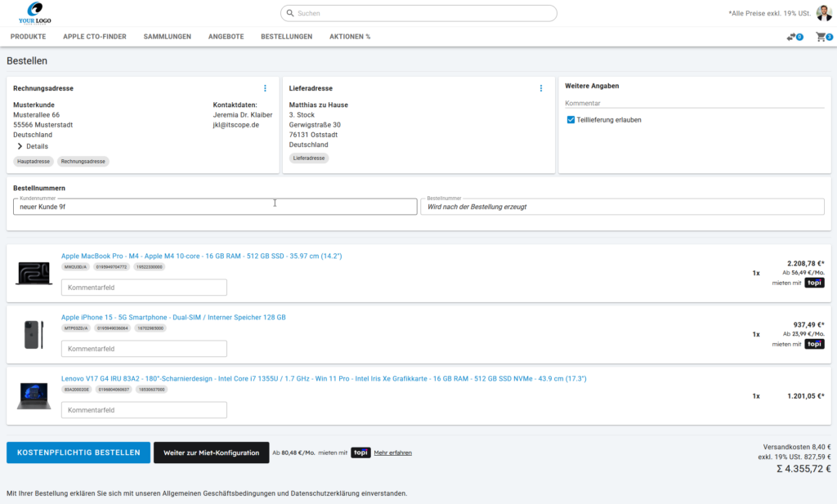Click the first ID chip under Lenovo V17

77,390
